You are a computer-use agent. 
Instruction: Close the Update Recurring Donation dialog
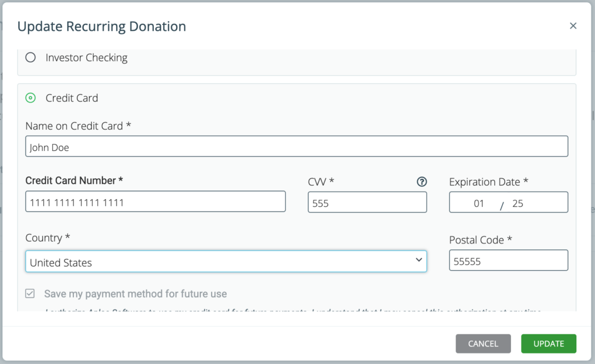[573, 26]
